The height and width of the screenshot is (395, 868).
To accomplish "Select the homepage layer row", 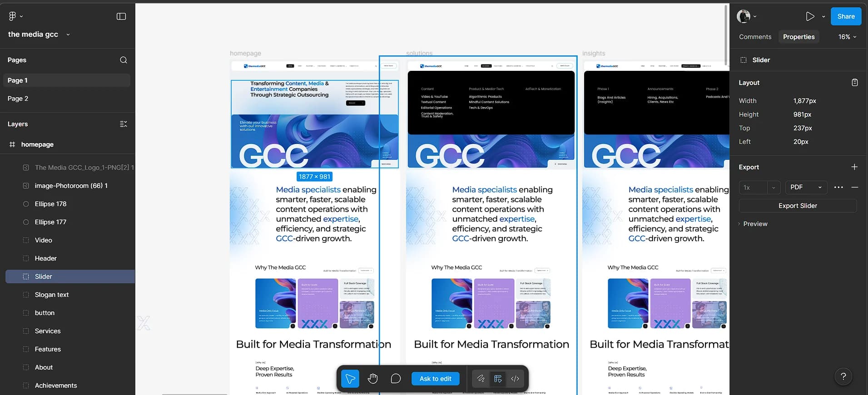I will [x=68, y=144].
